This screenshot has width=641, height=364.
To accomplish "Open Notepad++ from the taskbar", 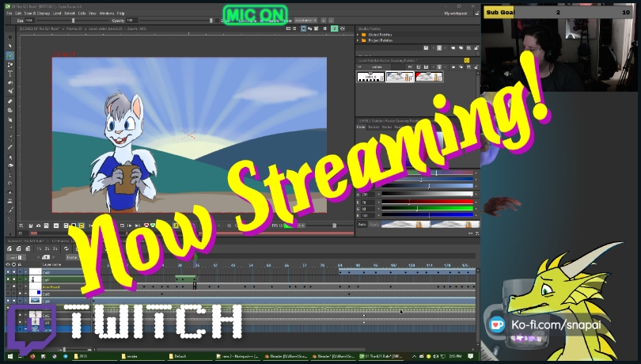I will point(237,356).
